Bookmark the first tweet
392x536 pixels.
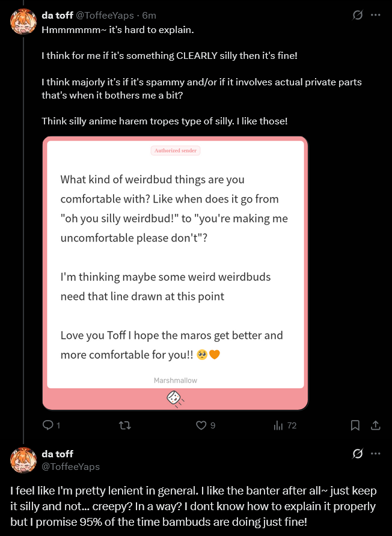point(355,425)
